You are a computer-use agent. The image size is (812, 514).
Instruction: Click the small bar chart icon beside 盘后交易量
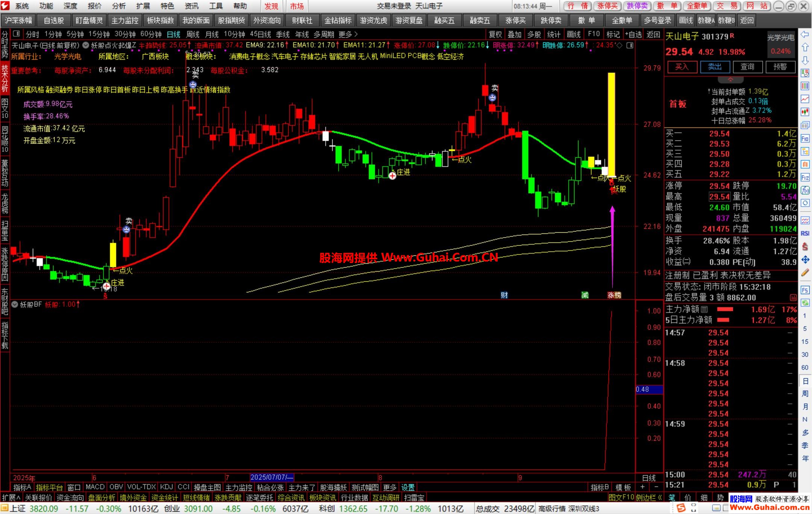pyautogui.click(x=793, y=298)
